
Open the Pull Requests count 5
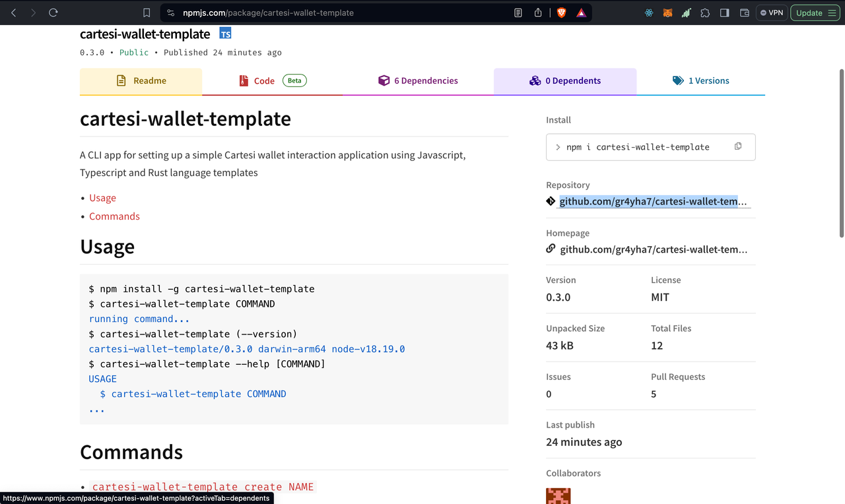tap(654, 394)
